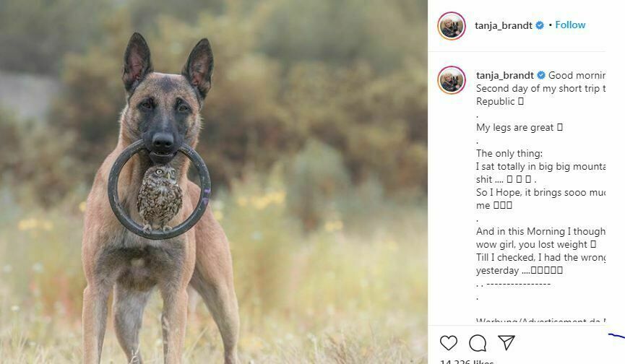Image resolution: width=625 pixels, height=364 pixels.
Task: Open the profile avatar in the post header
Action: click(x=452, y=26)
